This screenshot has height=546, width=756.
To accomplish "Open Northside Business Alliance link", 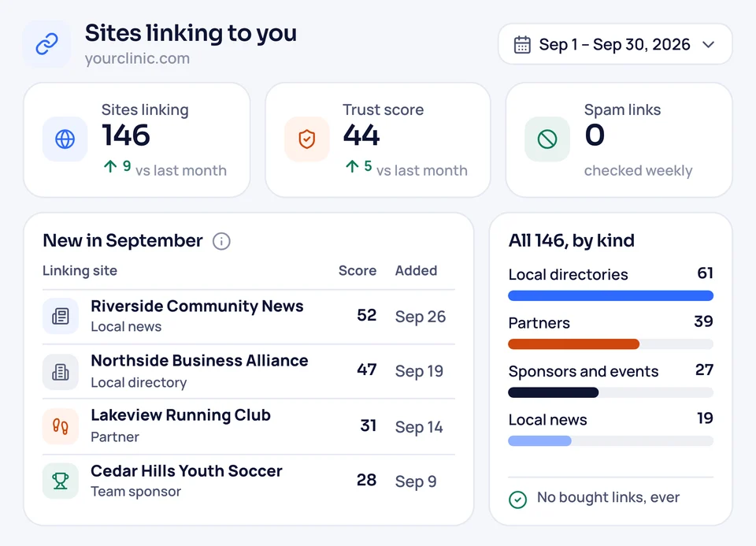I will [x=199, y=360].
